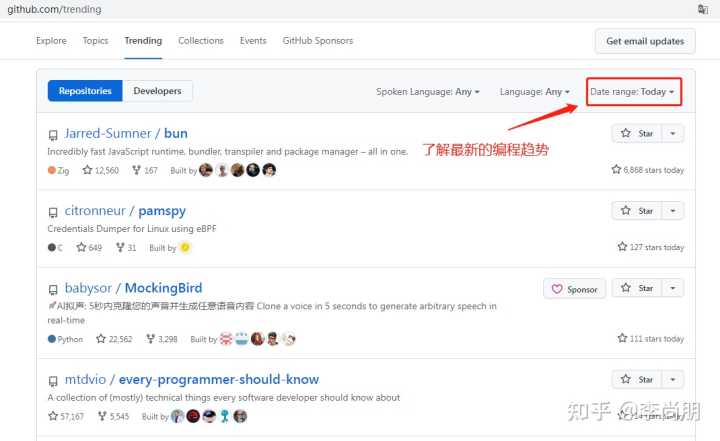
Task: Click the first contributor avatar for MockingBird
Action: coord(226,339)
